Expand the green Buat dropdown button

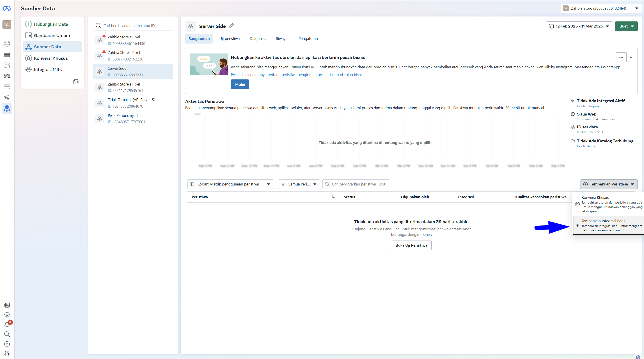point(626,26)
